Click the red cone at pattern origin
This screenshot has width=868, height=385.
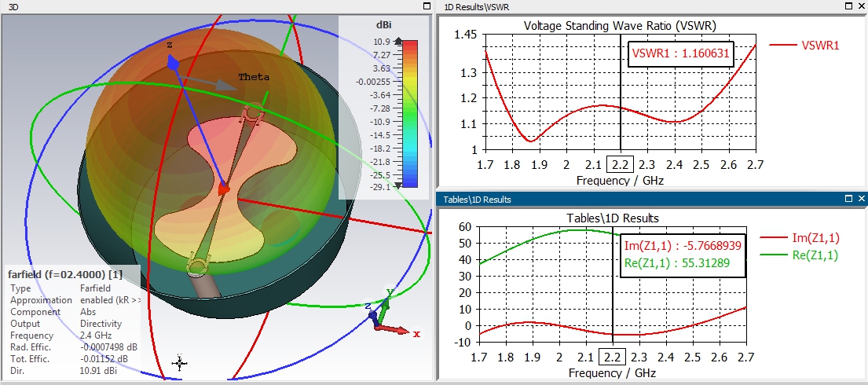pos(223,189)
